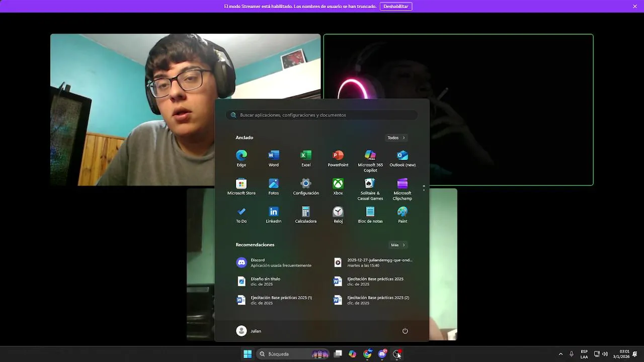Expand recommendations with Más button
The width and height of the screenshot is (644, 362).
point(397,245)
